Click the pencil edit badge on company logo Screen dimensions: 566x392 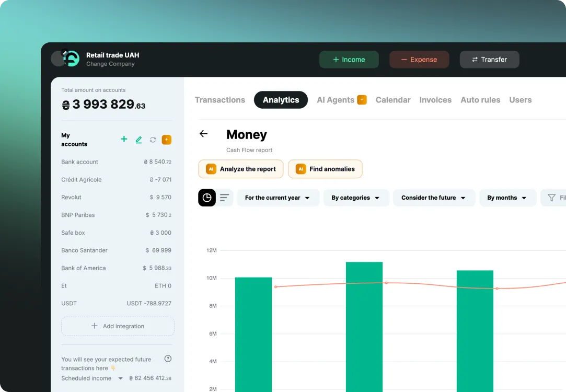65,53
